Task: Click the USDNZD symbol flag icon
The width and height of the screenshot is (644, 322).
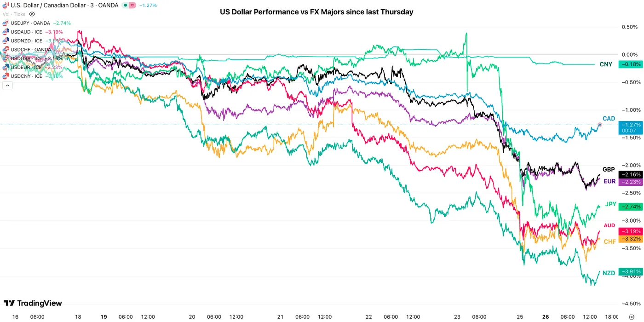Action: pyautogui.click(x=6, y=40)
